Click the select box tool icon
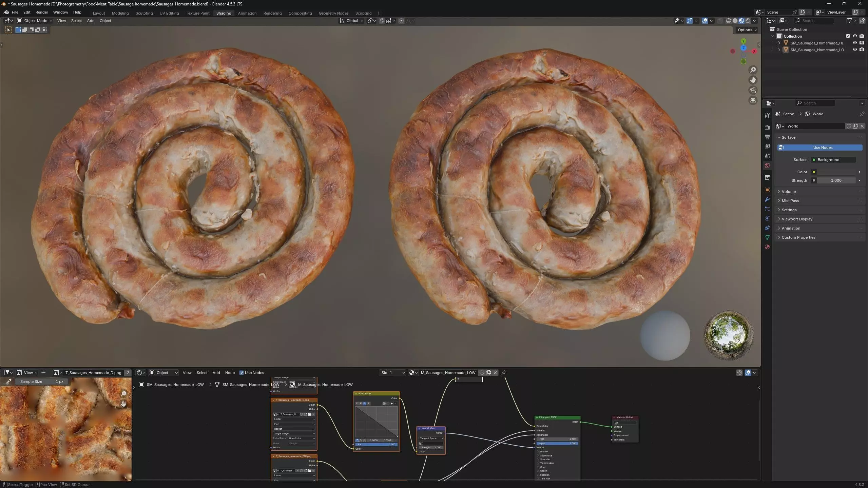 point(8,30)
